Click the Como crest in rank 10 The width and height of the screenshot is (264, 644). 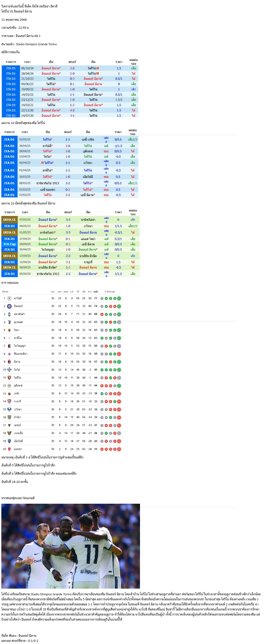coord(9,370)
